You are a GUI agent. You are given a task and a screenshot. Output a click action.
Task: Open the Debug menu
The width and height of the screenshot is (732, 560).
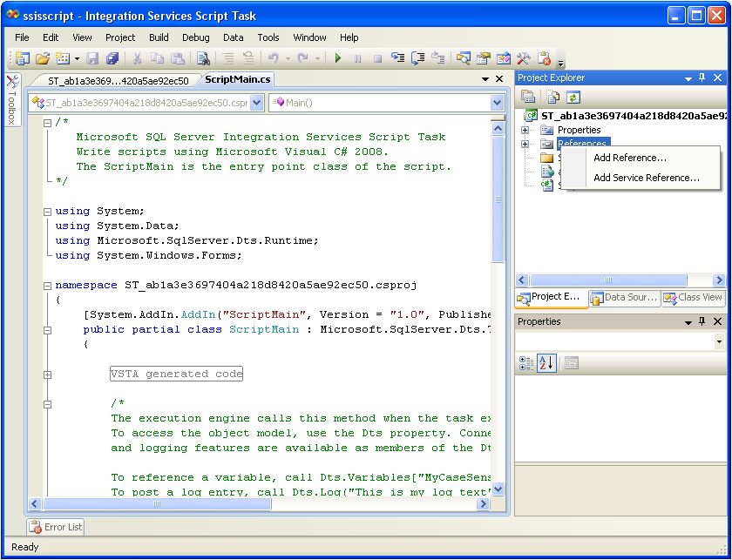point(195,37)
